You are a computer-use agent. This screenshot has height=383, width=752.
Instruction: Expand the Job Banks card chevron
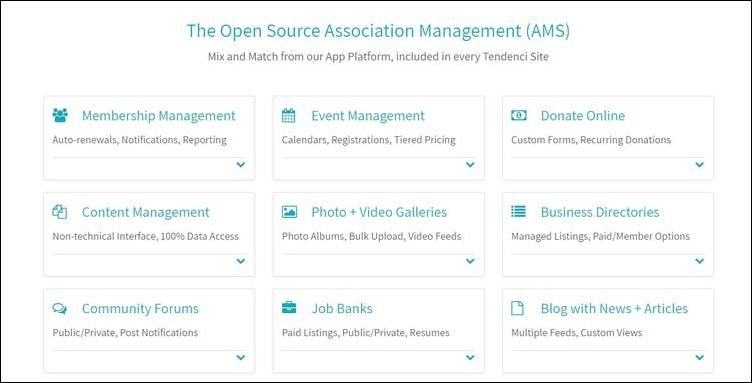tap(470, 357)
